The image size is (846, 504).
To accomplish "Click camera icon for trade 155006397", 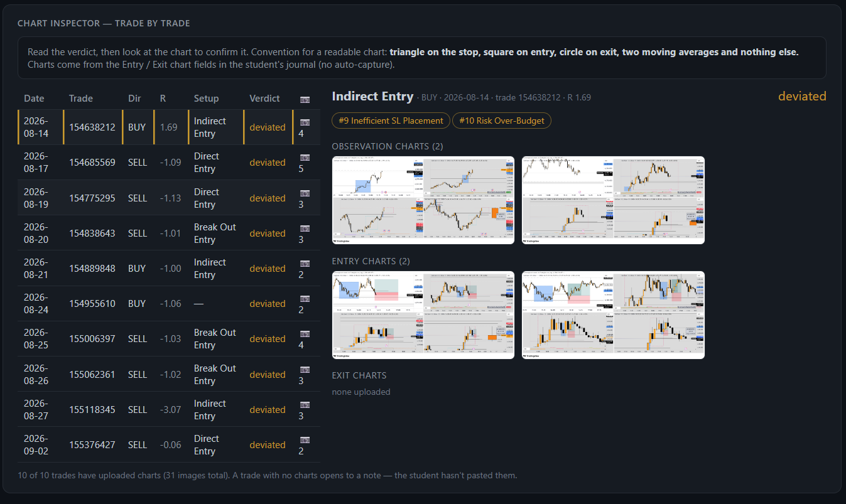I will 305,333.
